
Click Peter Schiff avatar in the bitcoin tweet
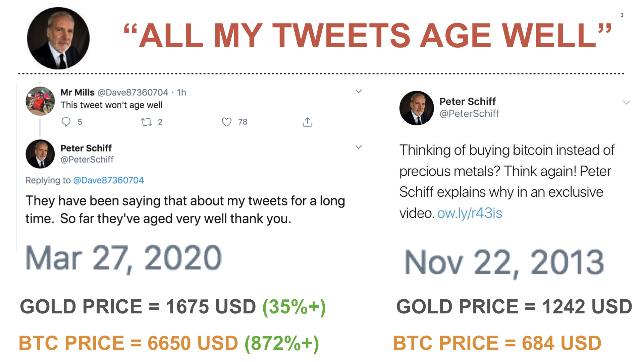[x=417, y=108]
